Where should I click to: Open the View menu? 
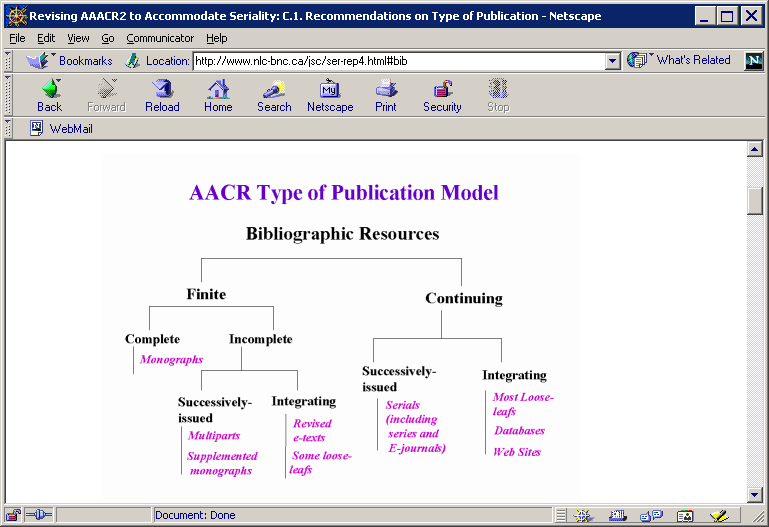[78, 38]
